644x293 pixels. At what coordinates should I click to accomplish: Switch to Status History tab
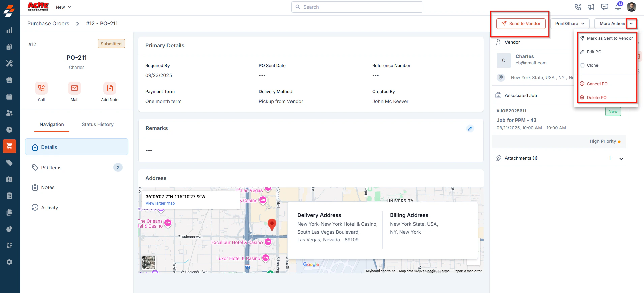point(97,124)
